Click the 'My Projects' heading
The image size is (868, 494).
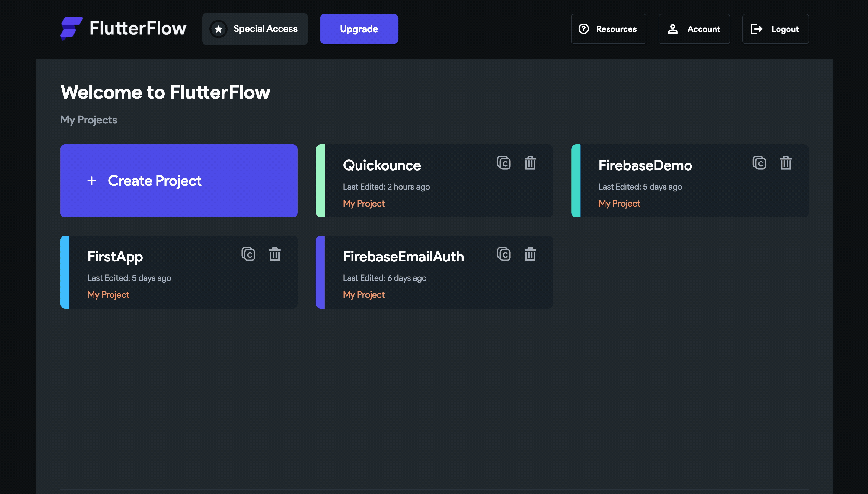(x=89, y=120)
